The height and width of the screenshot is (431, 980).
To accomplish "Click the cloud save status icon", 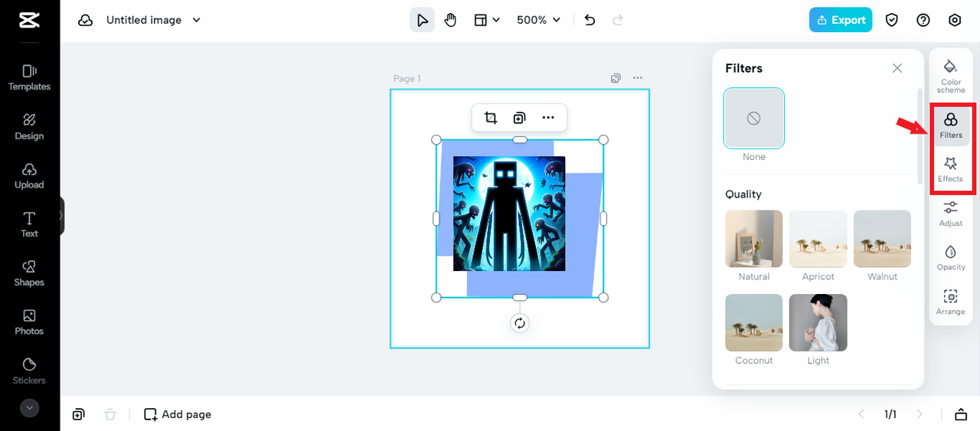I will pyautogui.click(x=85, y=20).
